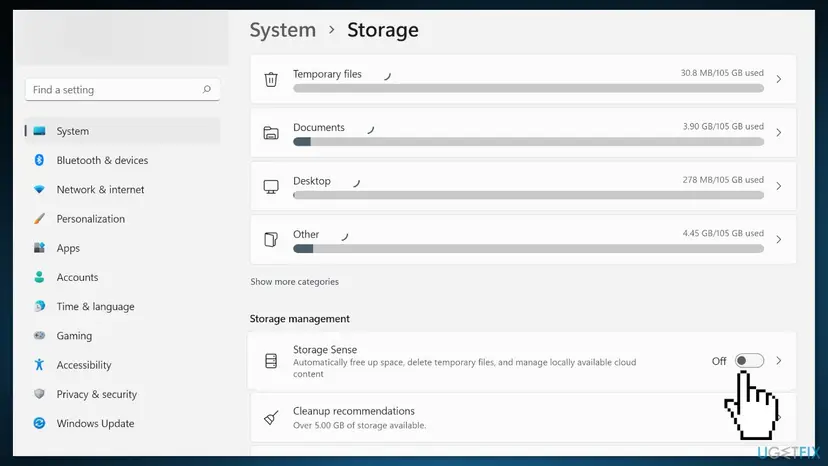Screen dimensions: 828x466
Task: Open the Documents storage row
Action: pyautogui.click(x=523, y=133)
